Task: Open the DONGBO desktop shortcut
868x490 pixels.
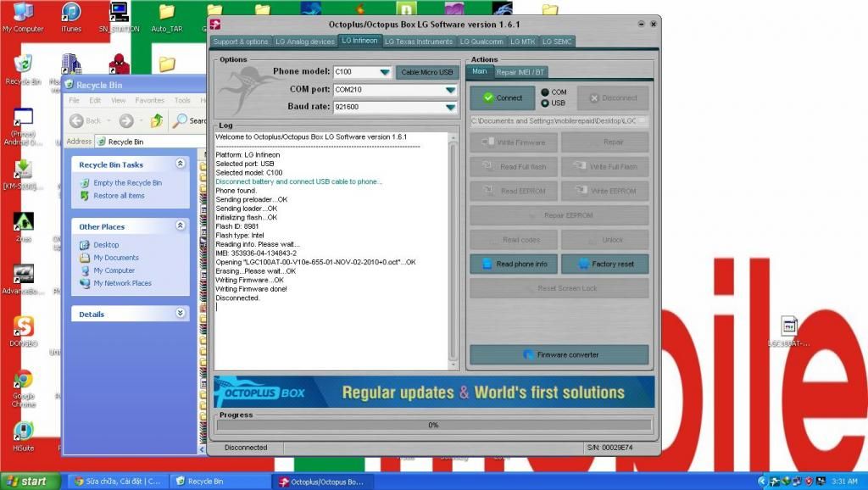Action: tap(23, 331)
